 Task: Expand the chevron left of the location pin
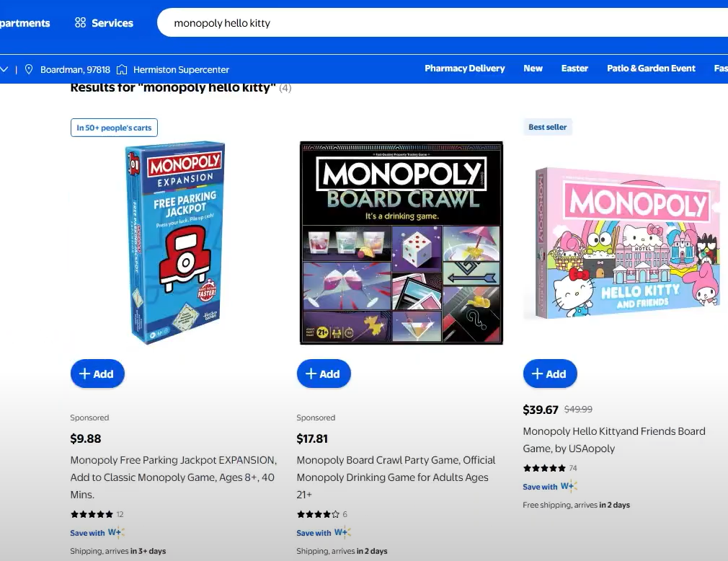point(5,70)
